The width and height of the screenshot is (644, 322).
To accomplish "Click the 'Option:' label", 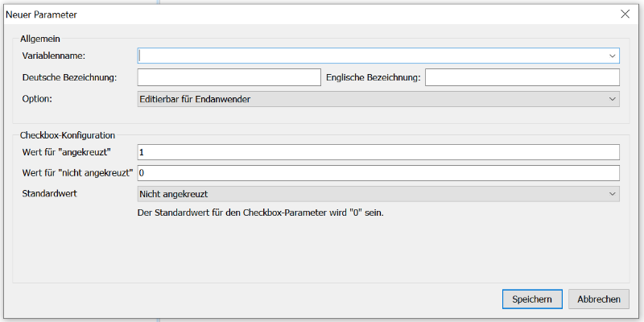I will tap(37, 99).
